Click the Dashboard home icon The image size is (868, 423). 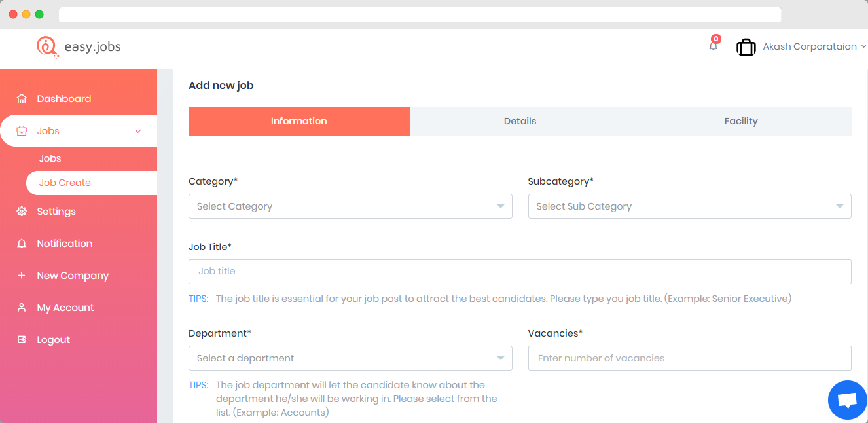pyautogui.click(x=22, y=99)
